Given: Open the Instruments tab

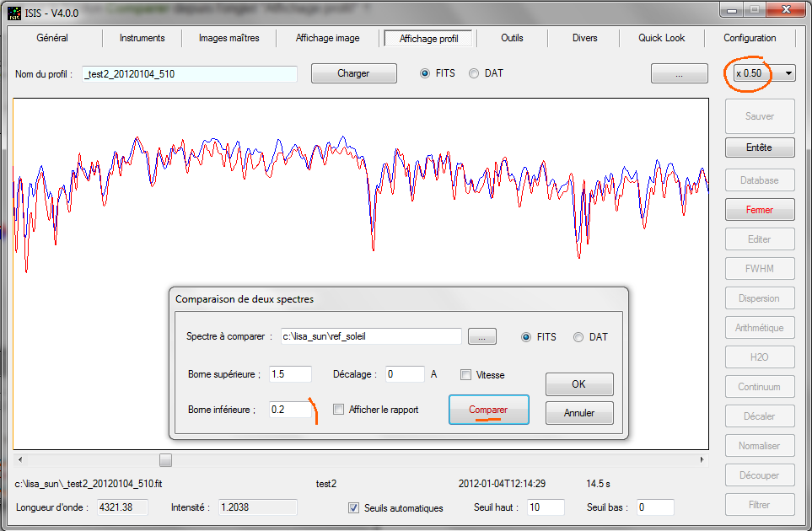Looking at the screenshot, I should coord(142,38).
